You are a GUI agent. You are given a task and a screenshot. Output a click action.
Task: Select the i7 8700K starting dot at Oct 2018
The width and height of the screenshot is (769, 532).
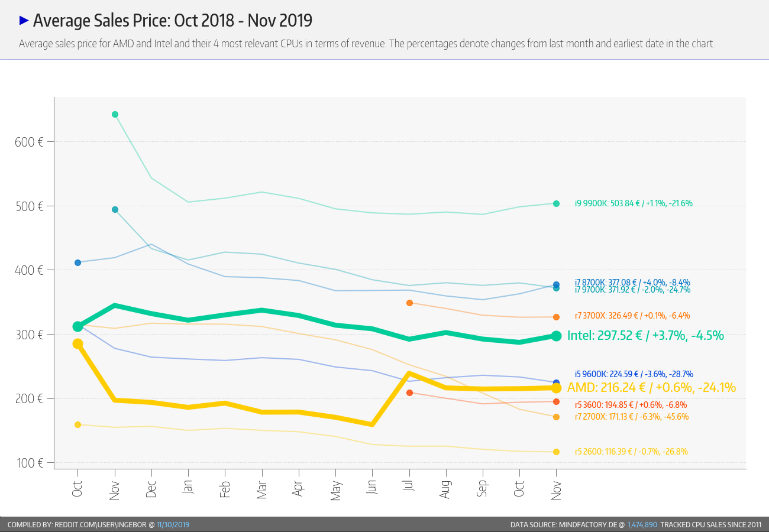click(x=77, y=262)
